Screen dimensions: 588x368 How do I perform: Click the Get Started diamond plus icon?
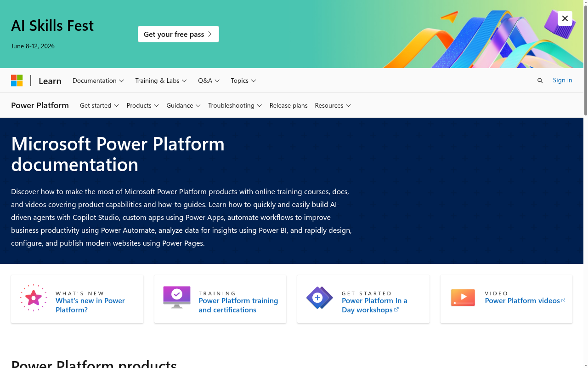click(x=319, y=298)
